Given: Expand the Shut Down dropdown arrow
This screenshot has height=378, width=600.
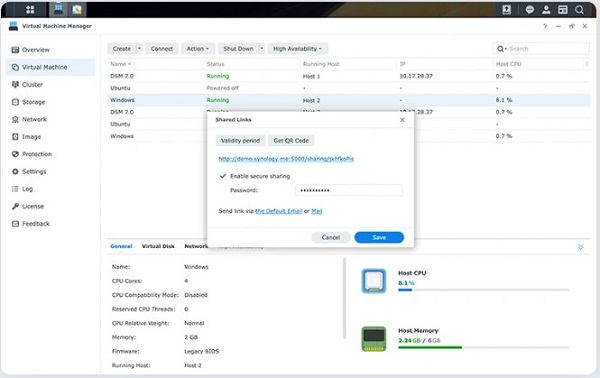Looking at the screenshot, I should pyautogui.click(x=262, y=49).
